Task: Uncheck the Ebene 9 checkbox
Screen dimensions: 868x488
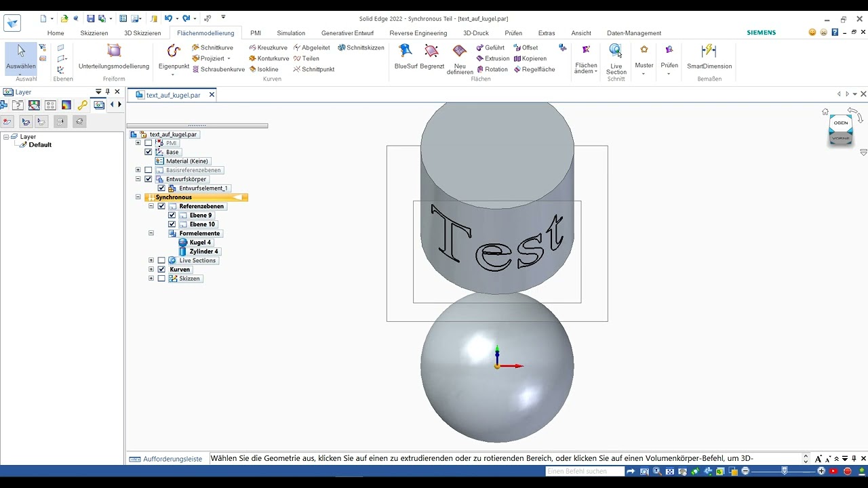Action: [172, 216]
